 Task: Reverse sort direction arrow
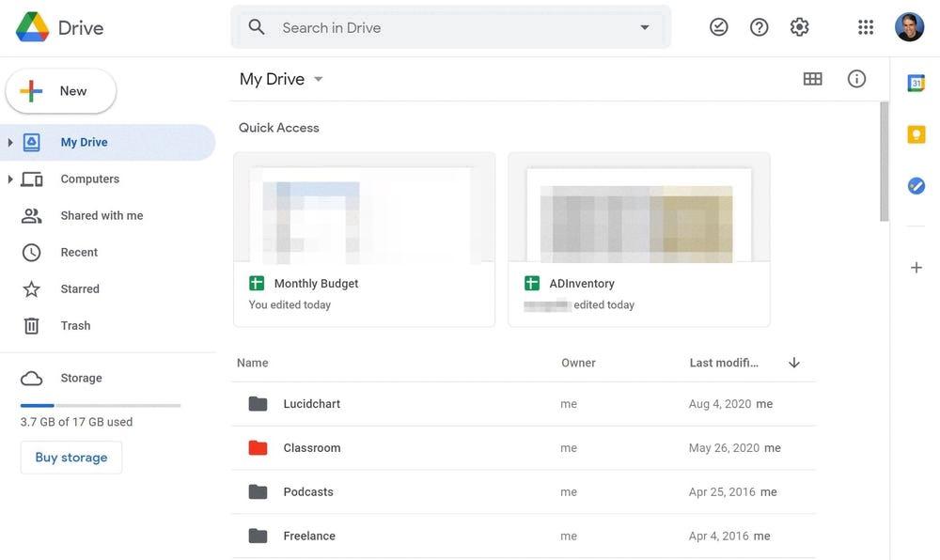click(x=793, y=363)
